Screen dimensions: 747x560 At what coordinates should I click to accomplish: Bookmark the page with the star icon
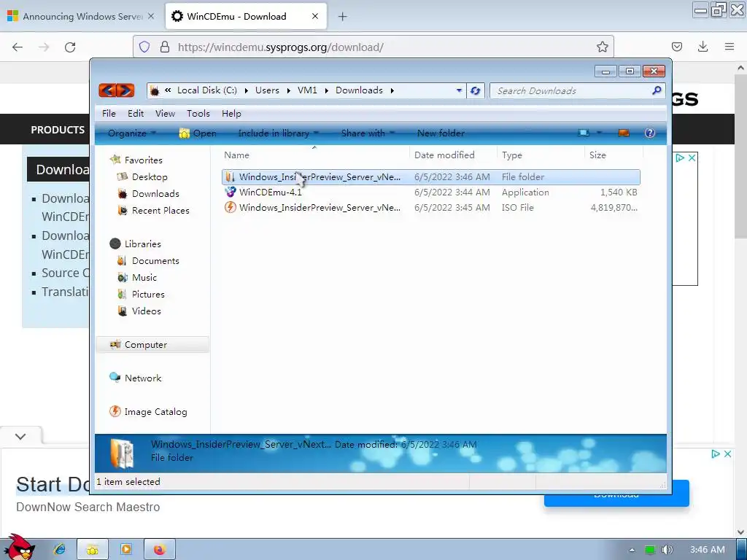click(602, 47)
